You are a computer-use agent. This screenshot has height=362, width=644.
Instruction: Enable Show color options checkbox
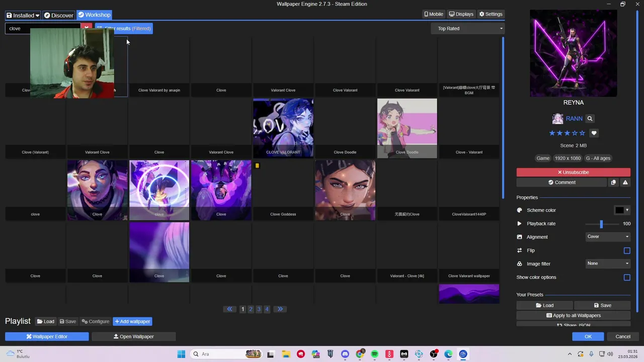[627, 278]
